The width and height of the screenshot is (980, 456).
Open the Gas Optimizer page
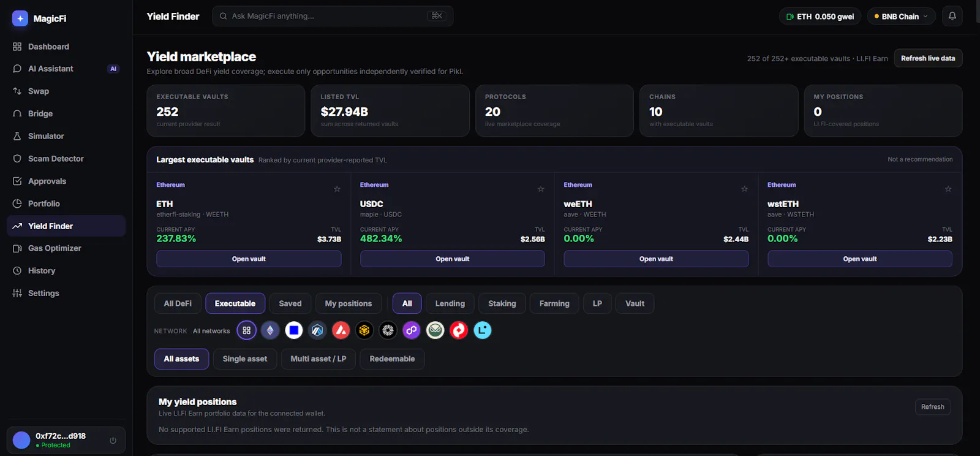66,248
